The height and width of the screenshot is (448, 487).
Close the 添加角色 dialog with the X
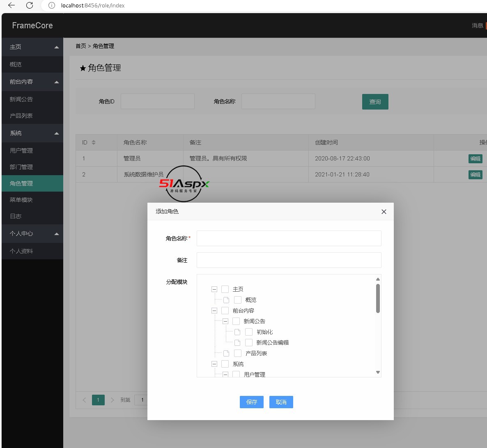tap(384, 212)
